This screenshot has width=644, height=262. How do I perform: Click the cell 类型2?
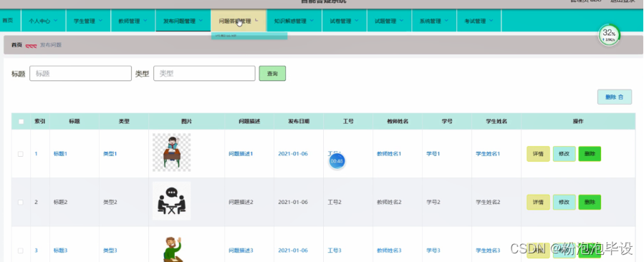click(110, 203)
